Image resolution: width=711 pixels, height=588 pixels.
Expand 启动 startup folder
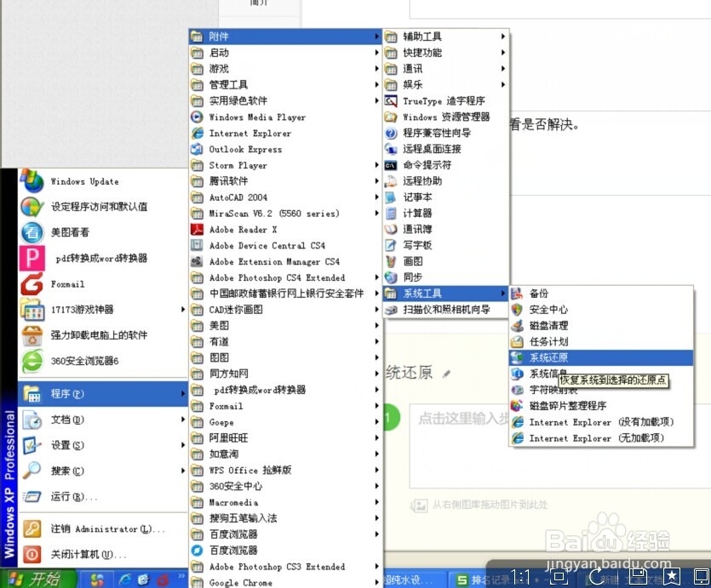(x=285, y=53)
